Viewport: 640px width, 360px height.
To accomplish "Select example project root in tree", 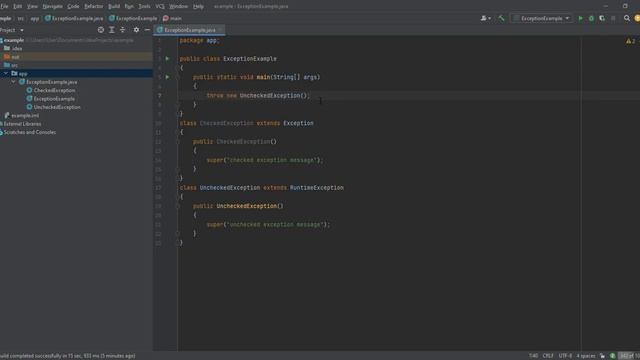I will click(14, 40).
